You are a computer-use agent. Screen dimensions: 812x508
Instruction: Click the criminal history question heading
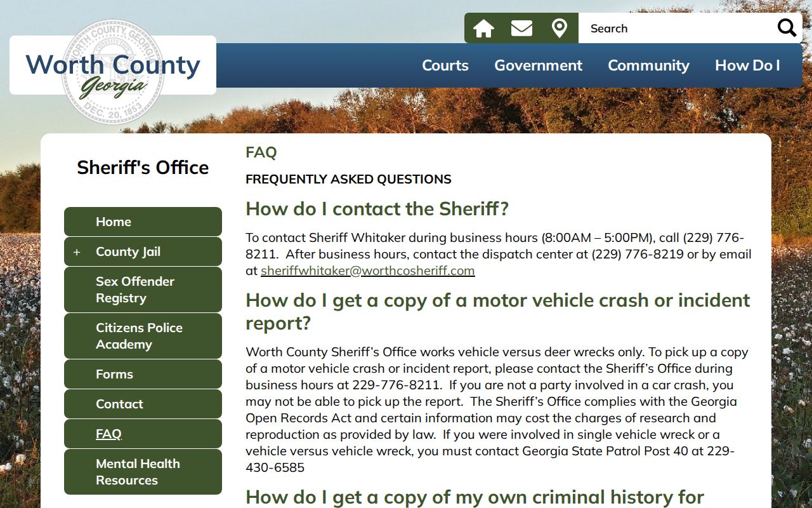(475, 497)
